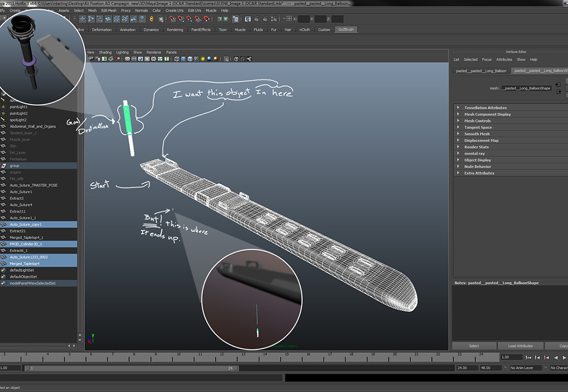Switch to the GoZBrush shelf tab
568x392 pixels.
coord(346,29)
